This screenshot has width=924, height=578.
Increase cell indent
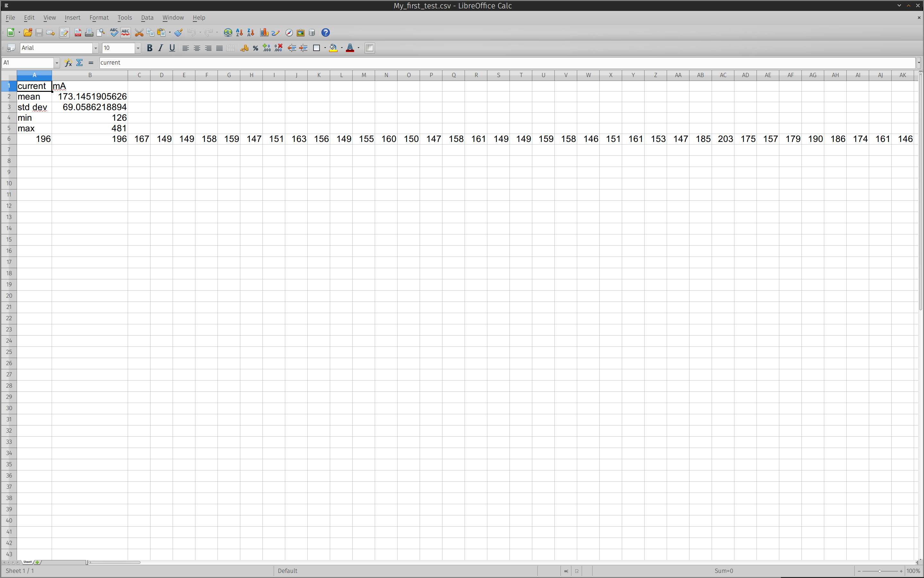click(303, 48)
